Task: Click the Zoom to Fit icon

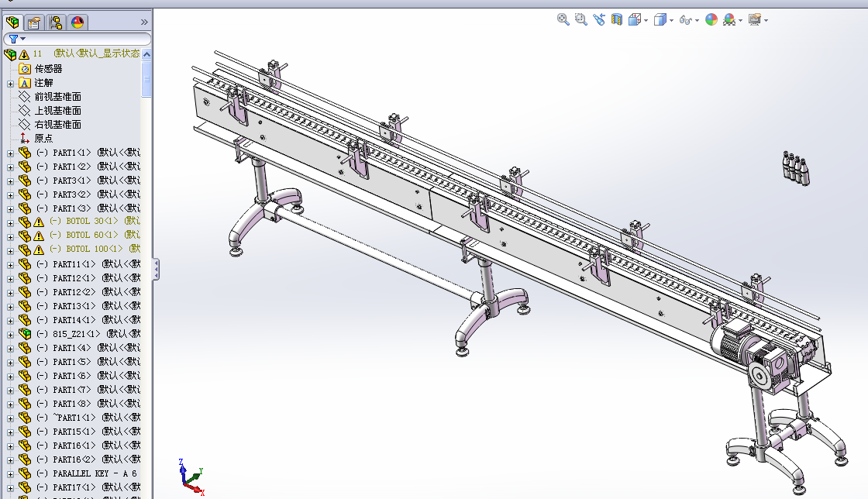Action: click(563, 20)
